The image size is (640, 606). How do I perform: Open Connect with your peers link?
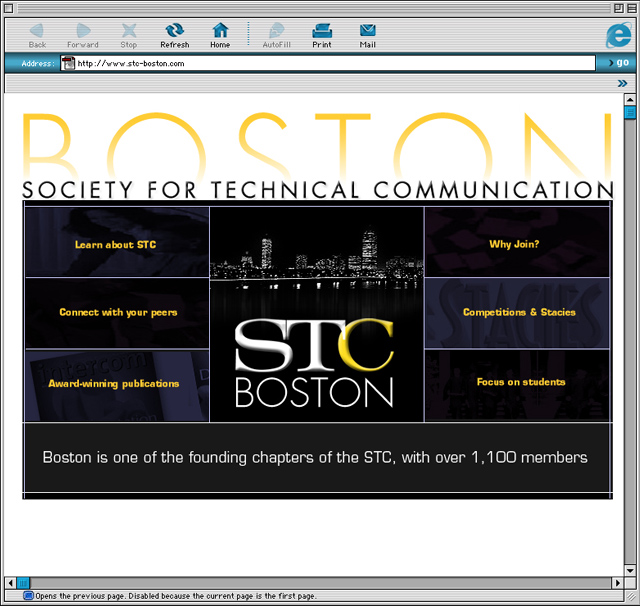118,313
